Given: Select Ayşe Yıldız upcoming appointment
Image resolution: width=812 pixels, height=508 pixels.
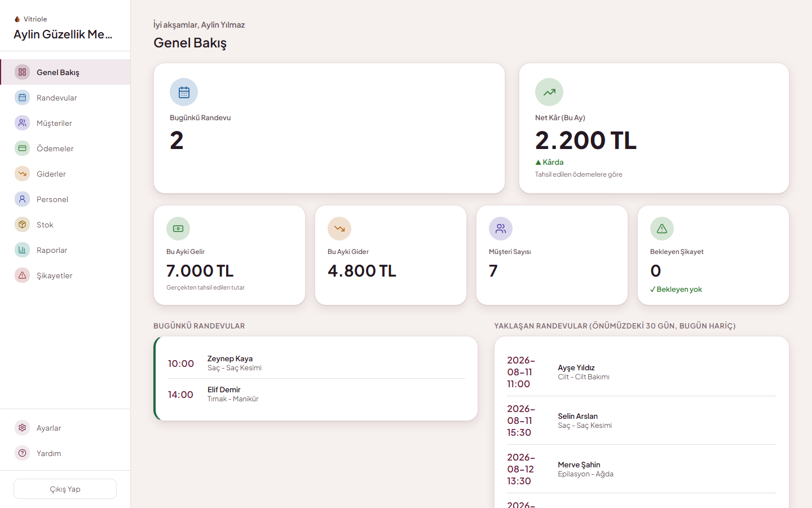Looking at the screenshot, I should coord(642,372).
